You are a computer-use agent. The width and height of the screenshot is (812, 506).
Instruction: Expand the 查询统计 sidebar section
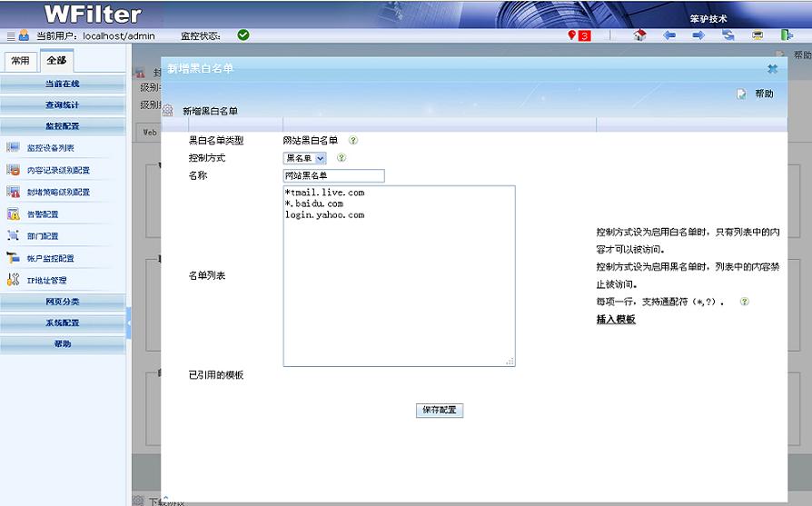(63, 105)
